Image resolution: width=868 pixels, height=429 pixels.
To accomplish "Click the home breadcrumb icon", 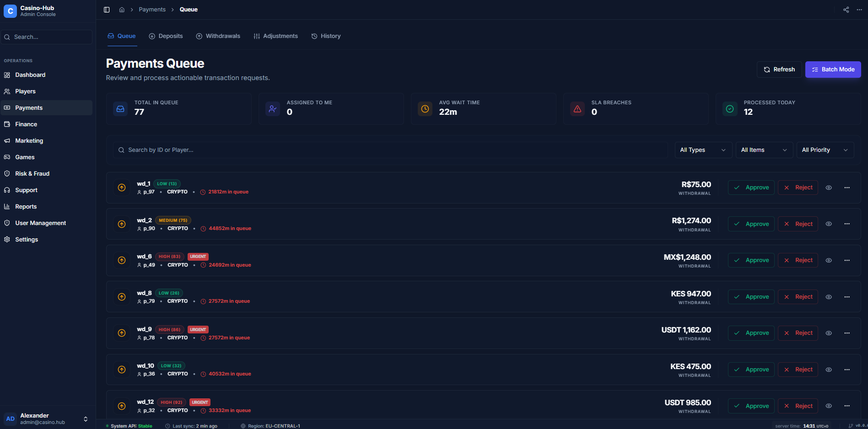I will pos(122,10).
